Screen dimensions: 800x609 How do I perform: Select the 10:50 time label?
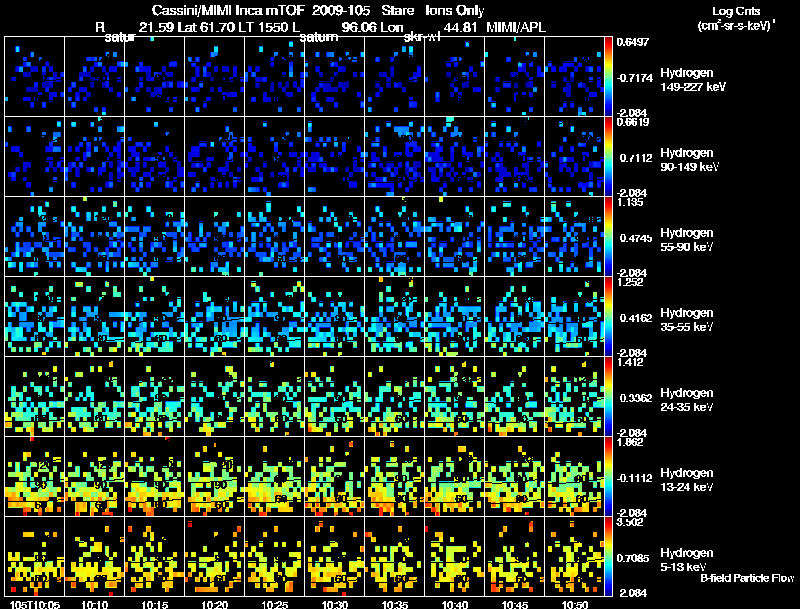[x=574, y=604]
